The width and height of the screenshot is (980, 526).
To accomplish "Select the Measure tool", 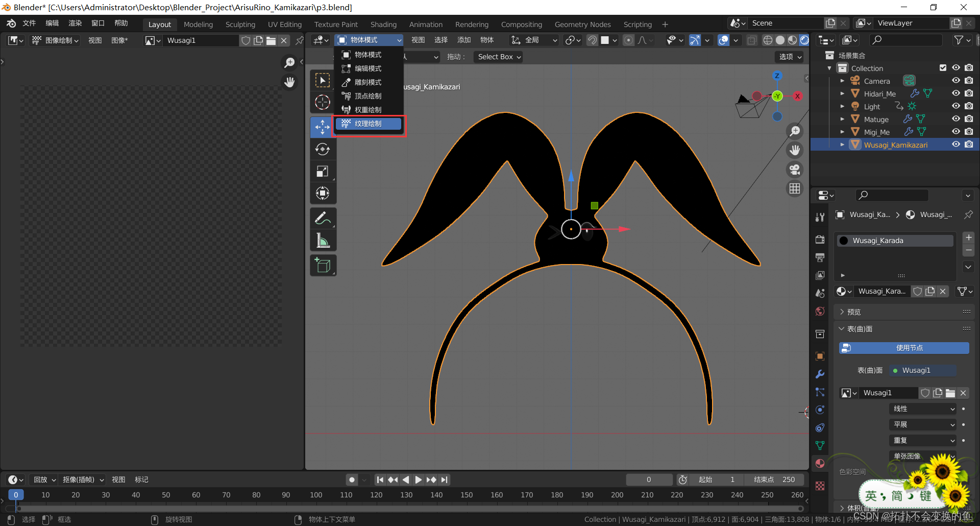I will point(322,241).
